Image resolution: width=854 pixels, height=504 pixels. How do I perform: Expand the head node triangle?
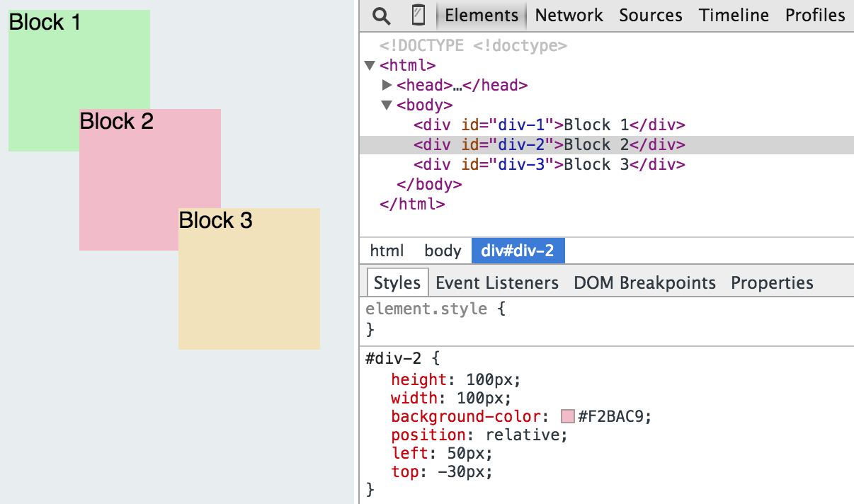click(x=387, y=86)
